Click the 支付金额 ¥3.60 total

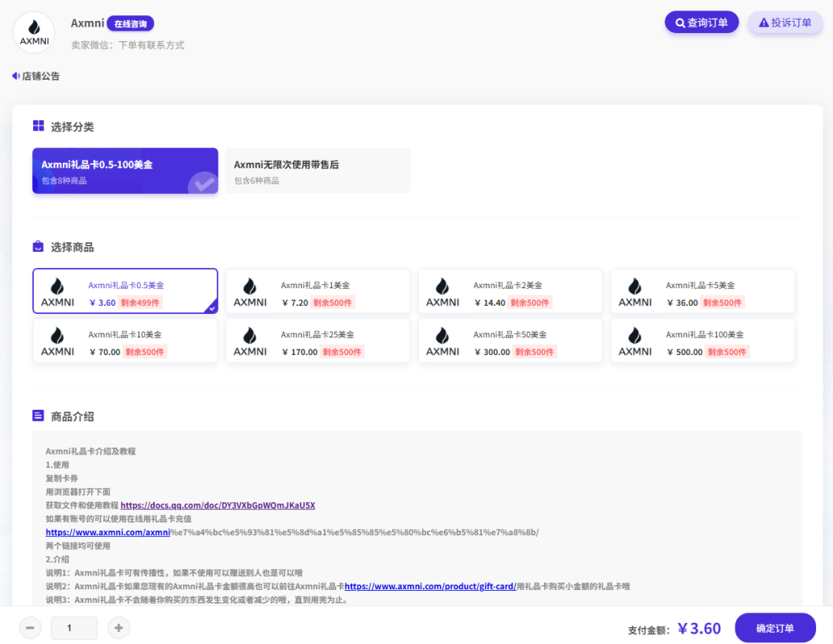674,630
